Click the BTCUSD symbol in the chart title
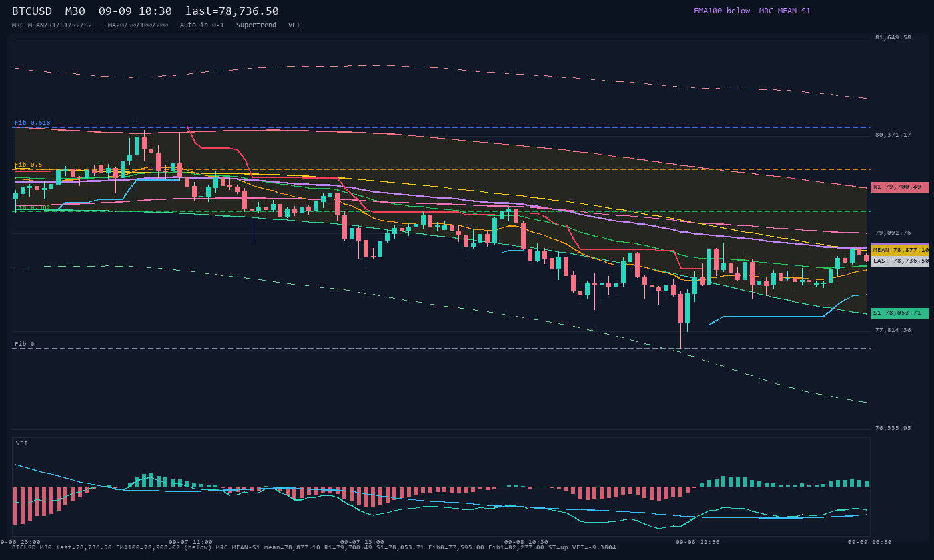The height and width of the screenshot is (560, 934). (32, 11)
